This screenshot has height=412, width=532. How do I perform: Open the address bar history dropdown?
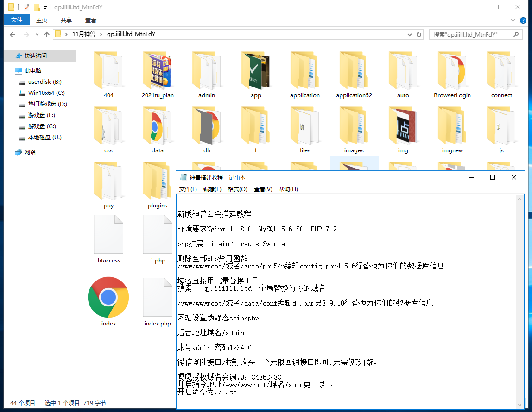coord(409,34)
